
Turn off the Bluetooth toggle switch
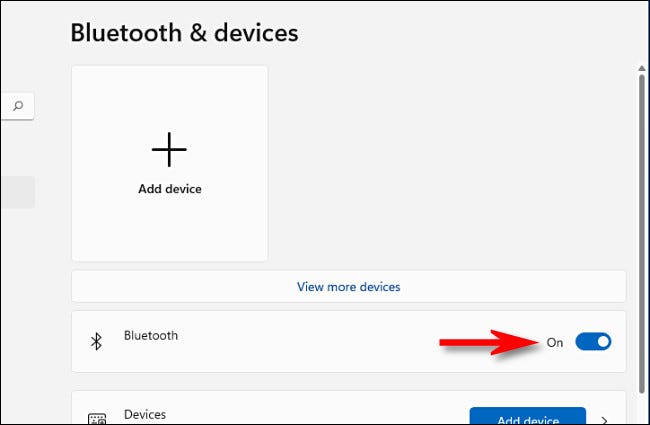(593, 342)
